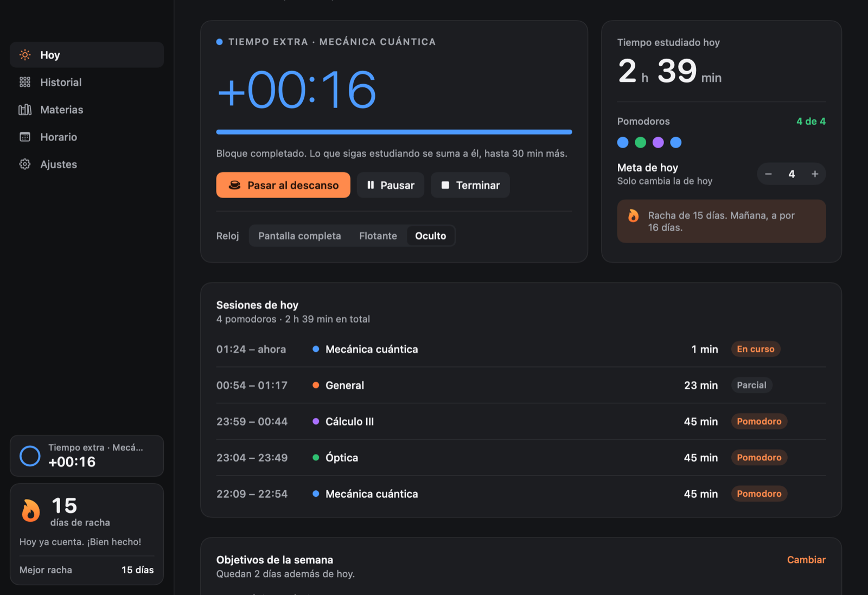868x595 pixels.
Task: Click the flame icon in the racha banner
Action: (633, 216)
